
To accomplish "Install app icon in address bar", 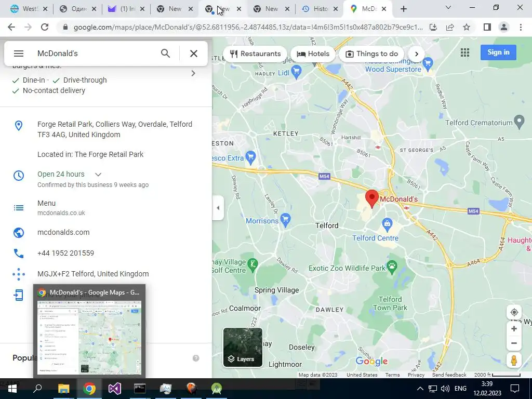I will pyautogui.click(x=433, y=27).
